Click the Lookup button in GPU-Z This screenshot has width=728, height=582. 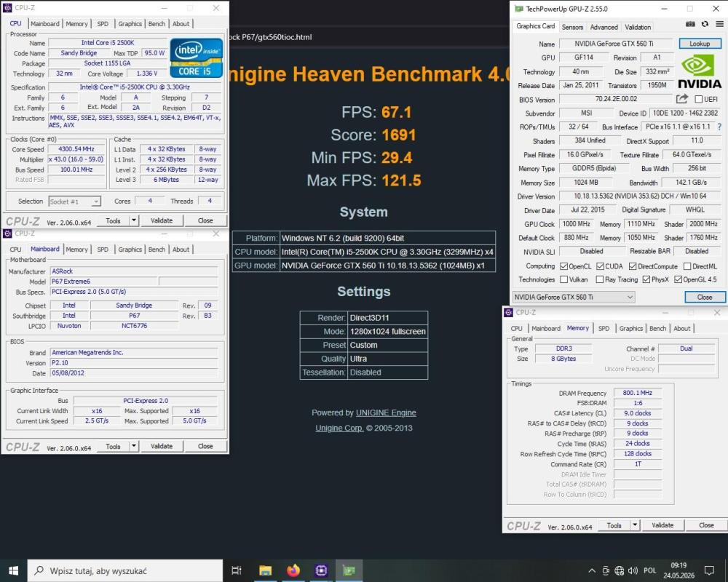[700, 44]
